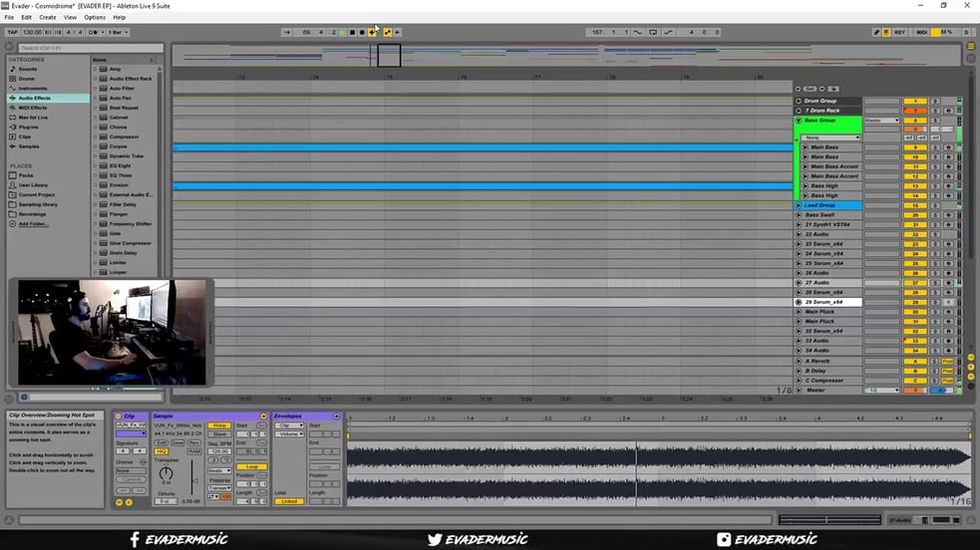This screenshot has width=980, height=550.
Task: Select Max for Live category
Action: [x=33, y=118]
